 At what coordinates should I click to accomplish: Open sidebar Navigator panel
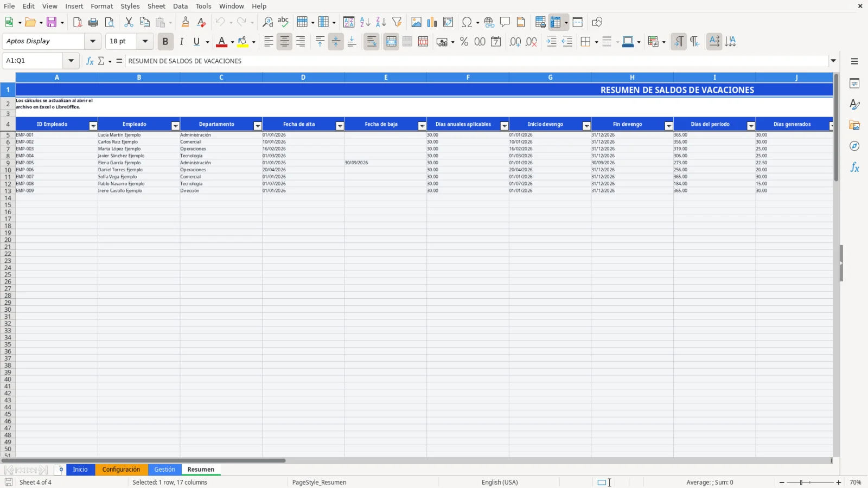[855, 146]
